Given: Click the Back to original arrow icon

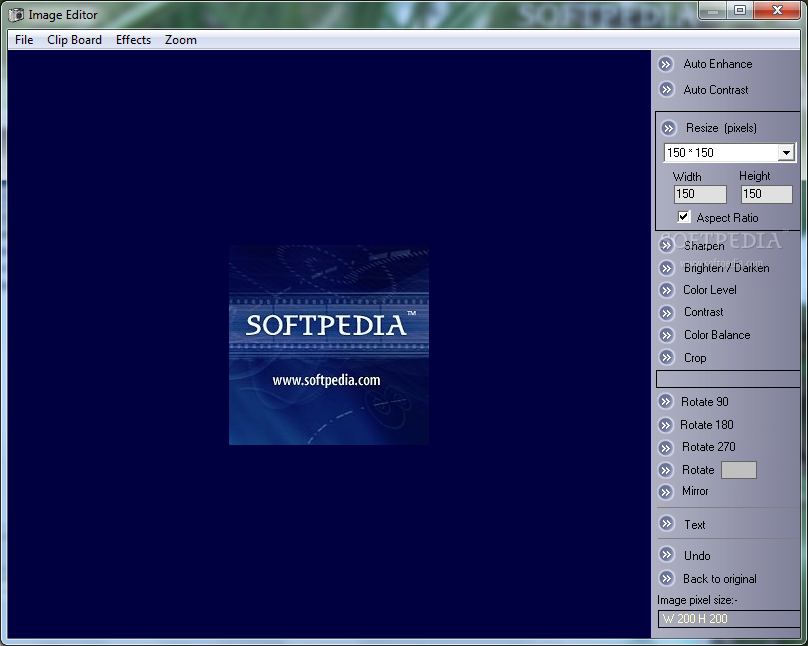Looking at the screenshot, I should click(x=666, y=579).
